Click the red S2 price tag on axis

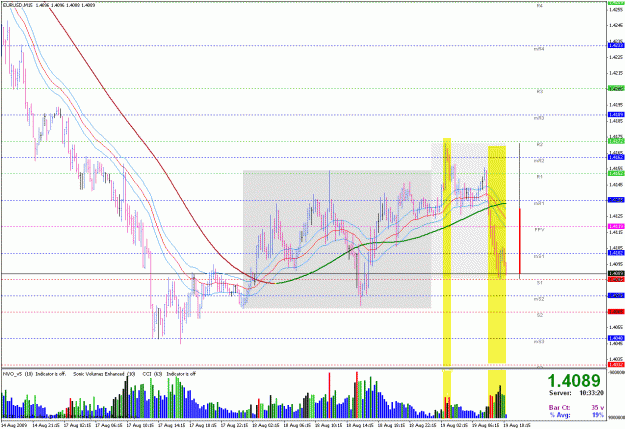point(616,312)
